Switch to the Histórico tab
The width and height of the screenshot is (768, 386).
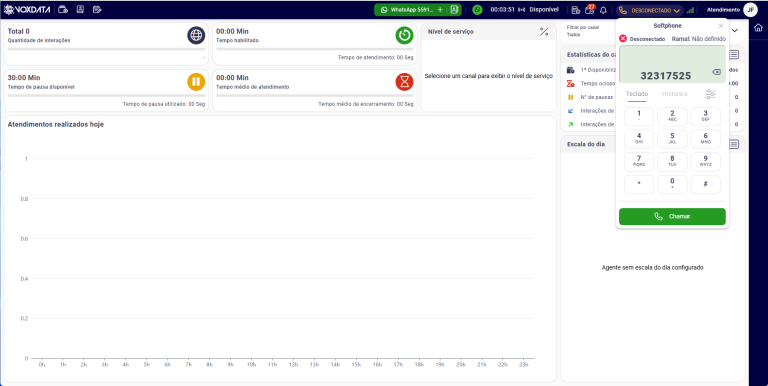[674, 94]
